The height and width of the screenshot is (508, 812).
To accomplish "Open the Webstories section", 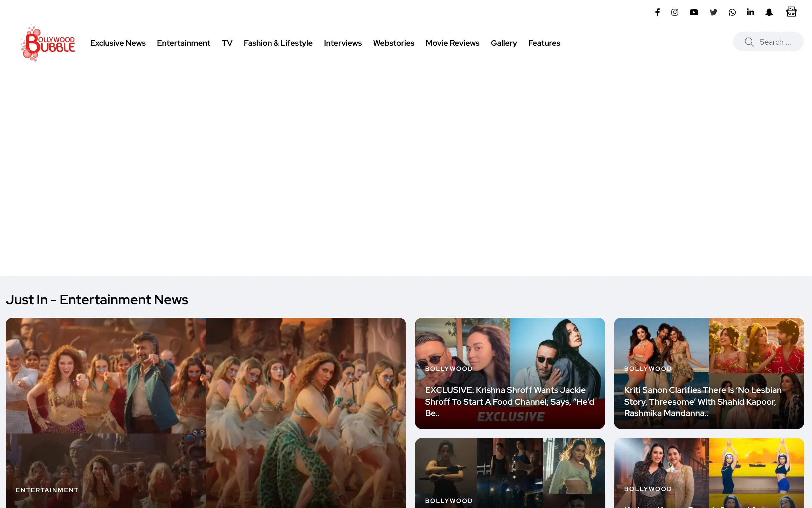I will 394,43.
